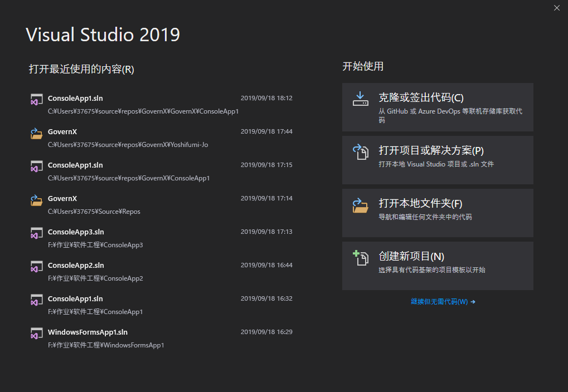The width and height of the screenshot is (568, 392).
Task: Open ConsoleApp1.sln from 17:15
Action: pos(161,171)
